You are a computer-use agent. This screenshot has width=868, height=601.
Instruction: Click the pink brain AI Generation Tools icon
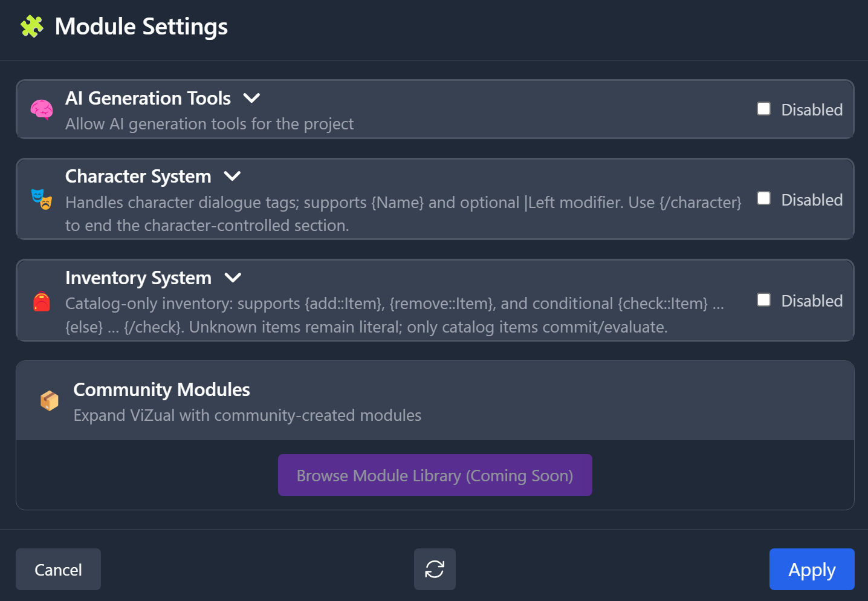click(x=42, y=110)
